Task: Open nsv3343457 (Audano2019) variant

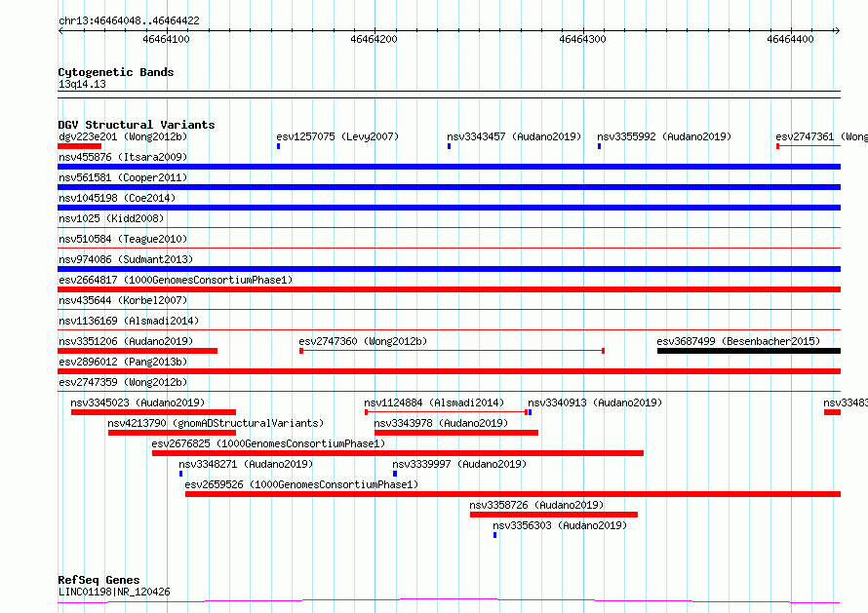Action: pos(514,136)
